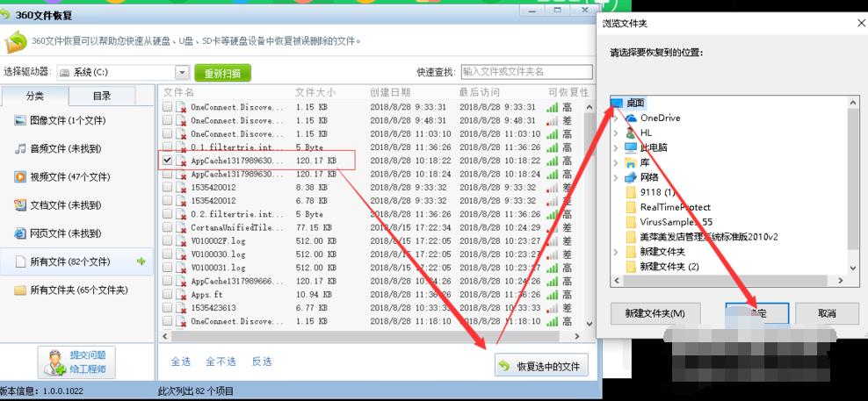
Task: Expand the 库 libraries tree node
Action: (618, 162)
